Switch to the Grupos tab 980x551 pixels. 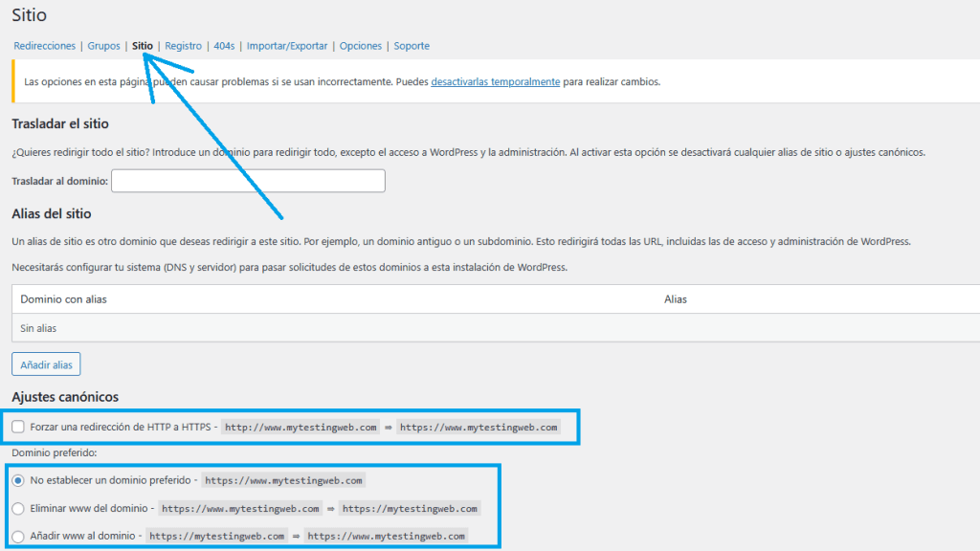coord(103,46)
